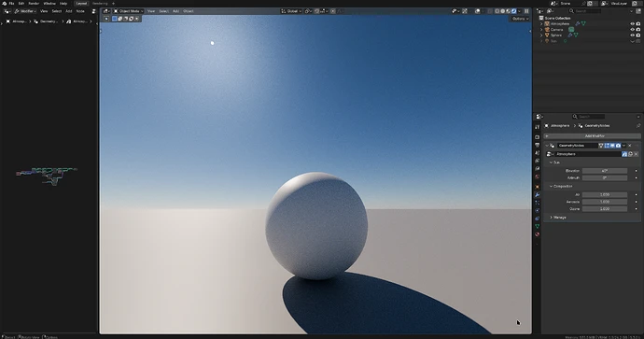This screenshot has width=644, height=339.
Task: Switch to material preview shading
Action: [x=508, y=11]
